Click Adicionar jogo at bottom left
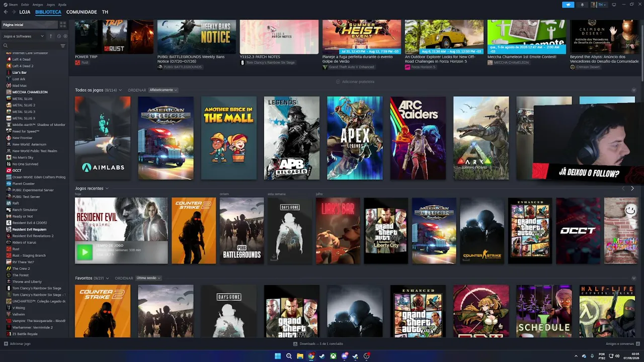The image size is (644, 362). pos(18,344)
